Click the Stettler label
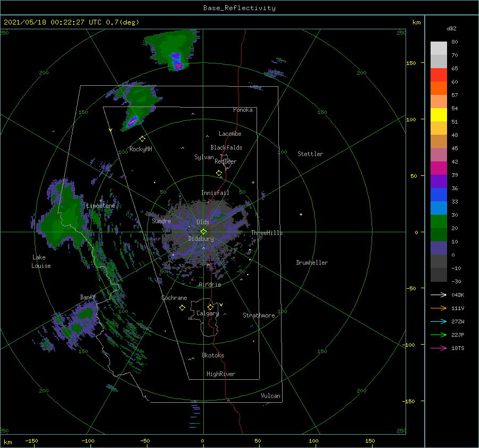Viewport: 479px width, 448px height. [310, 154]
